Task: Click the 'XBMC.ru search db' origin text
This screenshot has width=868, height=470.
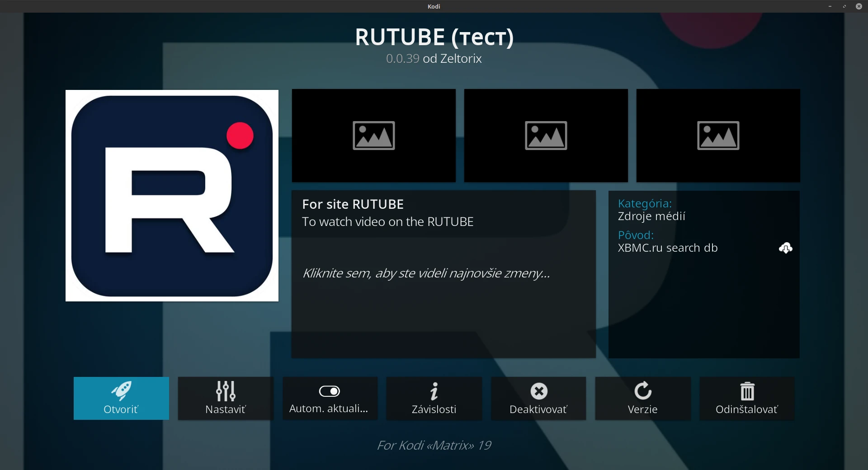Action: [668, 248]
